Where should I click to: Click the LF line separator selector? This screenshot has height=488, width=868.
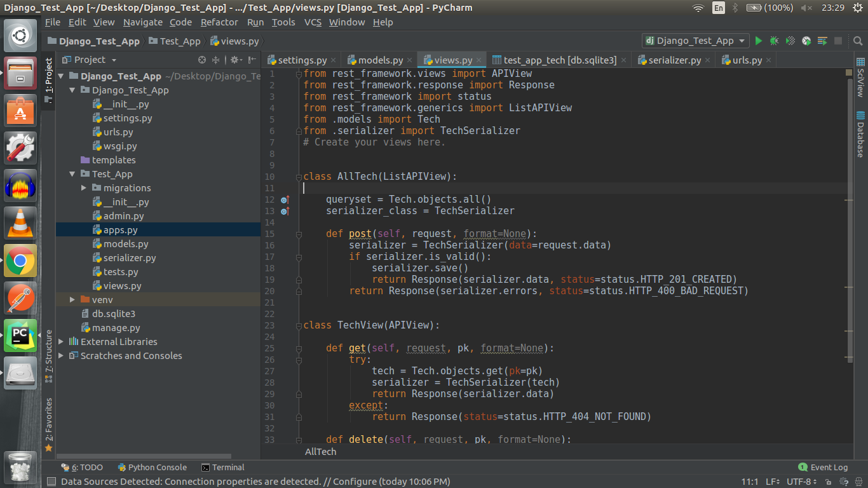[772, 482]
